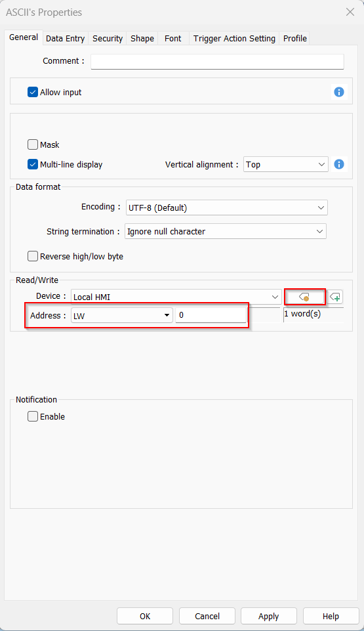
Task: Click into the Comment text field
Action: click(x=217, y=62)
